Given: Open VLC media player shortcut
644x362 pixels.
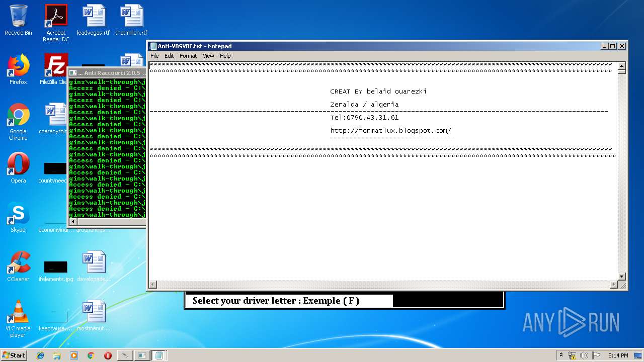Looking at the screenshot, I should (18, 319).
